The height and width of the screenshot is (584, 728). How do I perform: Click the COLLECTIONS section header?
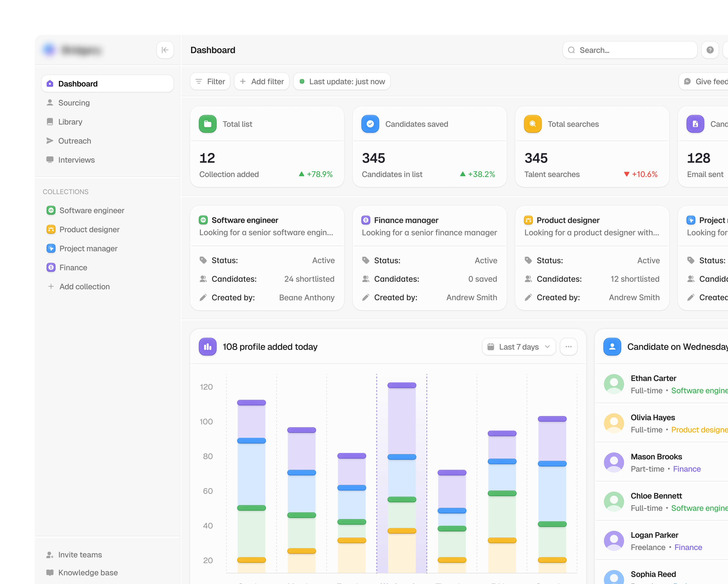click(x=65, y=192)
